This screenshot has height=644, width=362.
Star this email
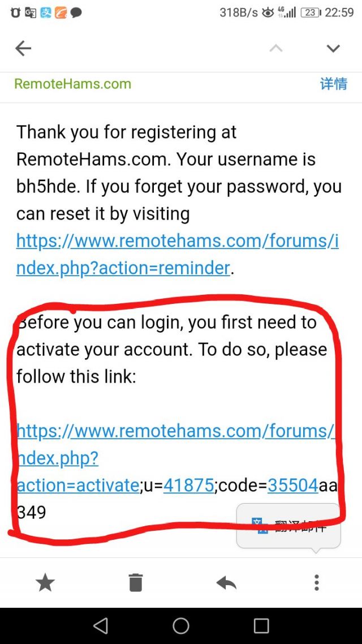click(45, 582)
